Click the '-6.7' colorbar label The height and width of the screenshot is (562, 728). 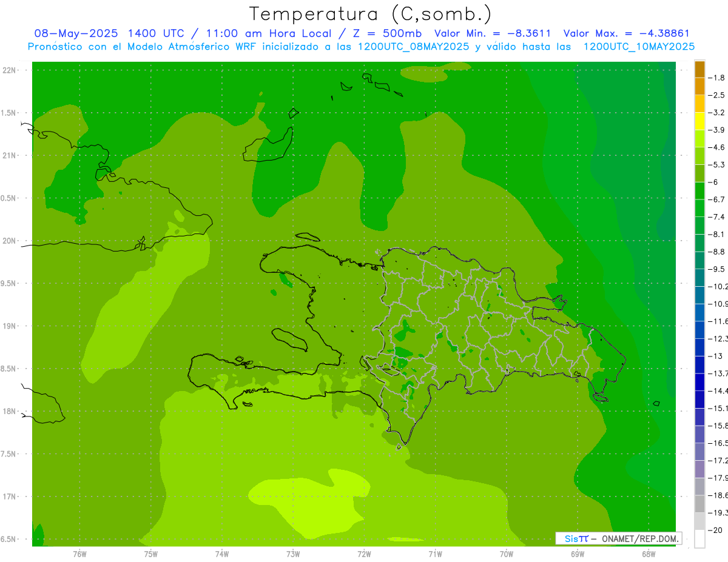[x=717, y=199]
